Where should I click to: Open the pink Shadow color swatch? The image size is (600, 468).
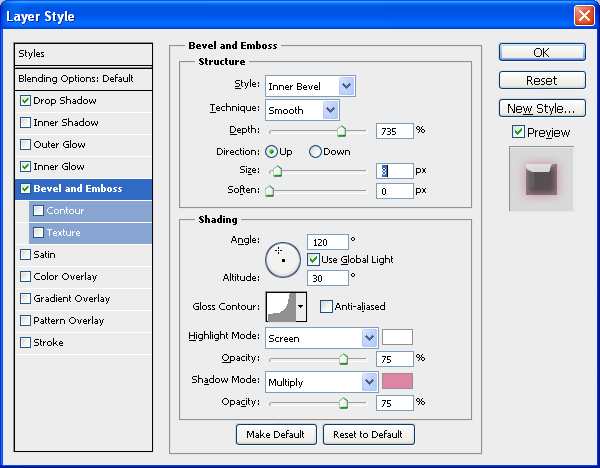coord(397,381)
